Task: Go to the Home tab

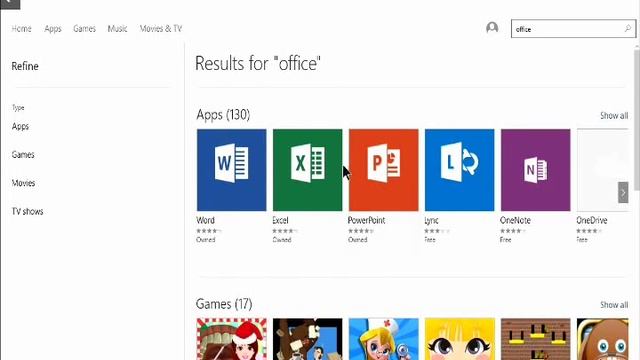Action: coord(21,29)
